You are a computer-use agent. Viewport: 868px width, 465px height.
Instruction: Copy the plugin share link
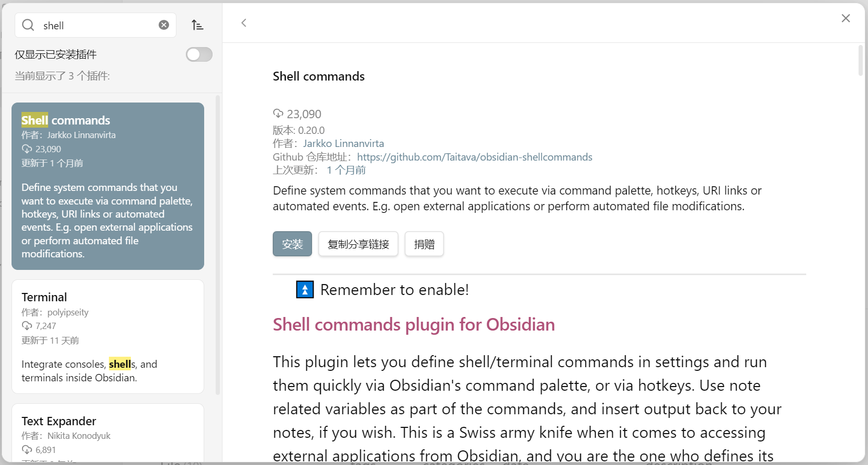pos(358,244)
